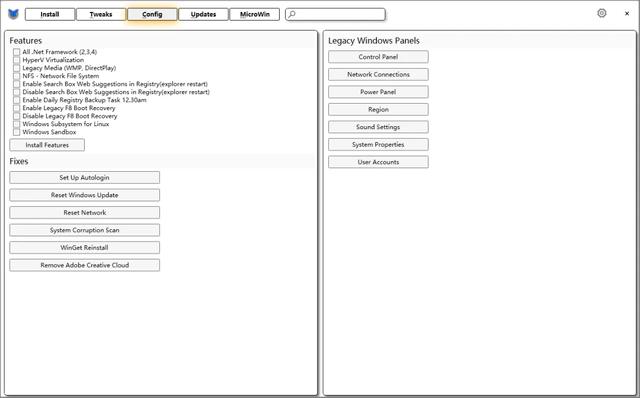Open the legacy Control Panel
The height and width of the screenshot is (398, 640).
(x=378, y=57)
